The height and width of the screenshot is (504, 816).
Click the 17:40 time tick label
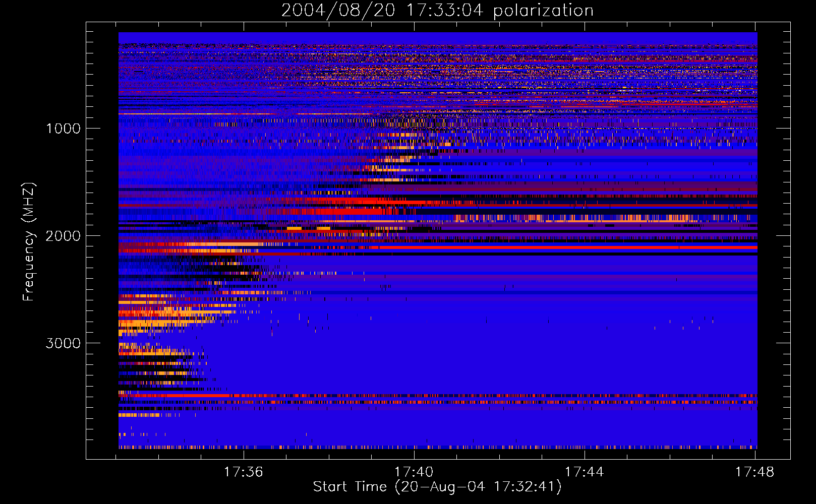pos(414,472)
